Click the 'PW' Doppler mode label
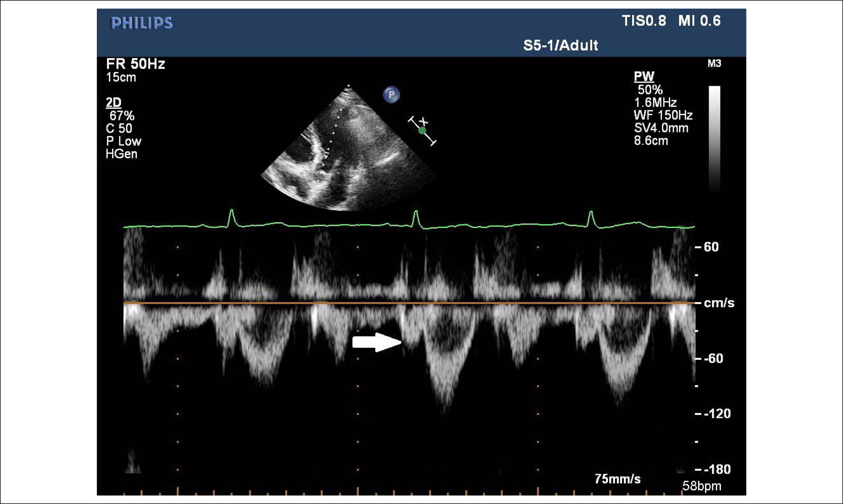 pyautogui.click(x=644, y=77)
